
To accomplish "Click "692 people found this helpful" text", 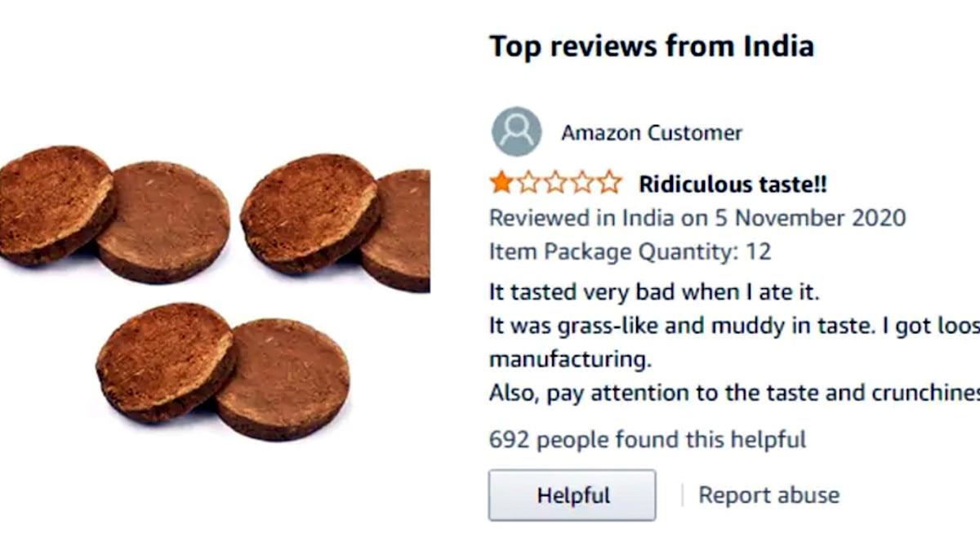I will pyautogui.click(x=647, y=440).
